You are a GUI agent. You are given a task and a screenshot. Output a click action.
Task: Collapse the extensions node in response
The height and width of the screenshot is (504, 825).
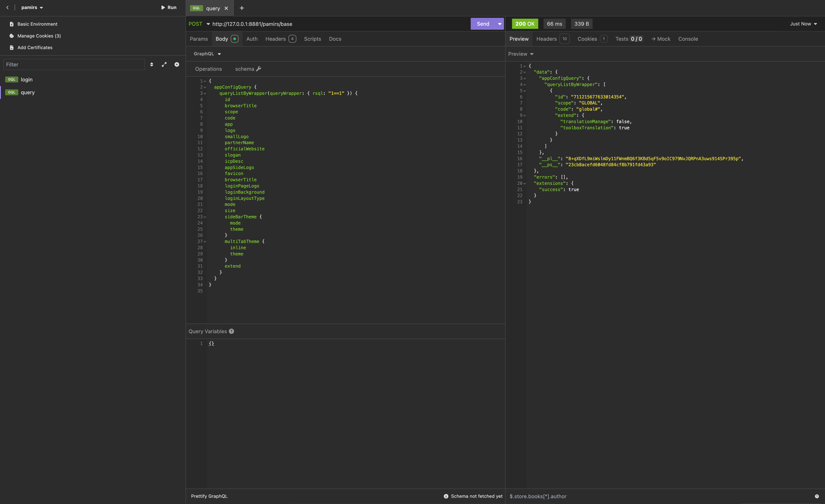[525, 184]
